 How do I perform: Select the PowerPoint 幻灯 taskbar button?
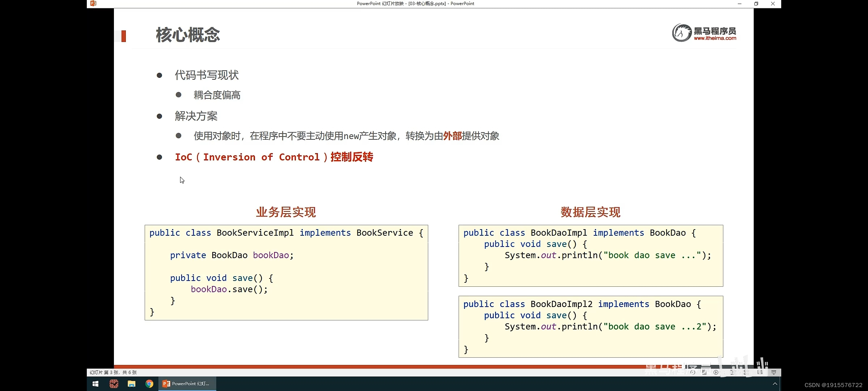click(187, 384)
